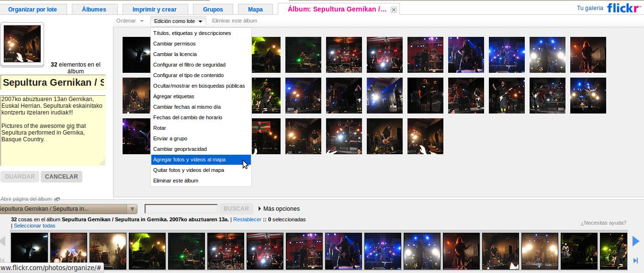644x273 pixels.
Task: Open the Sepultura Gernikan album selector dropdown
Action: [132, 209]
